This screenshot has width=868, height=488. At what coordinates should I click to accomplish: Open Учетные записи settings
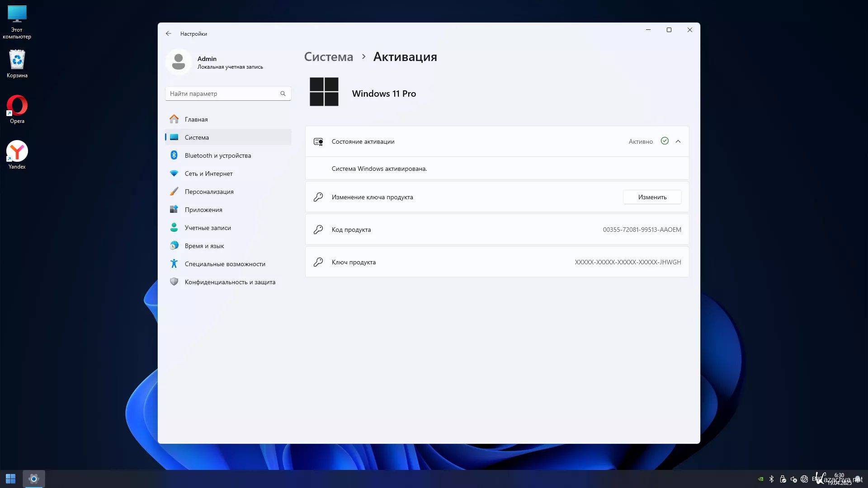pyautogui.click(x=208, y=228)
